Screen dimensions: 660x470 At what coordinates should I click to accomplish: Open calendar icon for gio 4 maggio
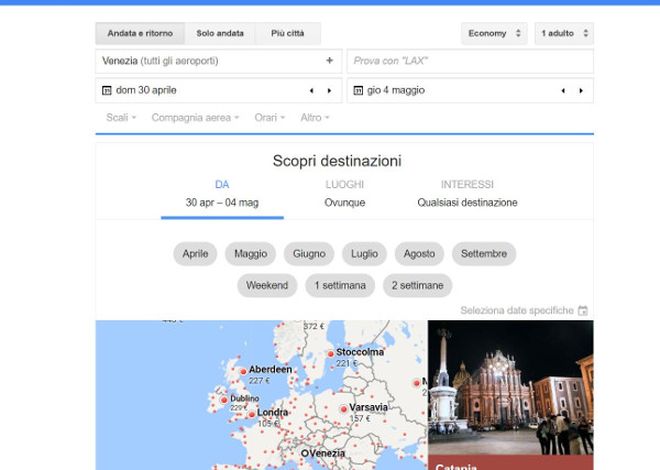358,90
